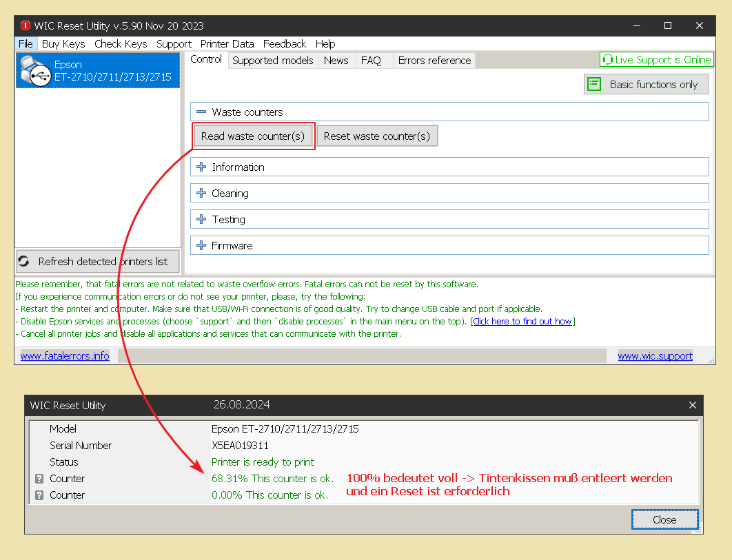Click Live Support is Online button
Viewport: 732px width, 560px height.
pyautogui.click(x=657, y=60)
